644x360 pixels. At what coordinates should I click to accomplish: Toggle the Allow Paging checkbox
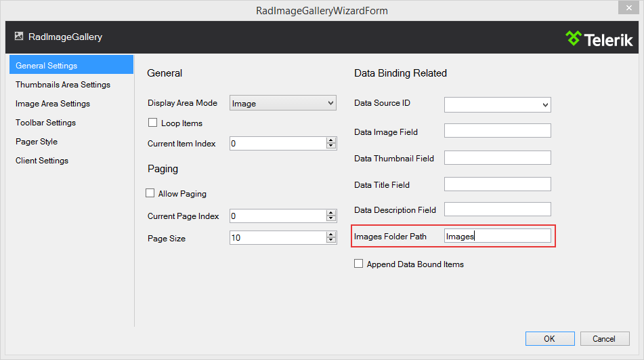pos(150,193)
